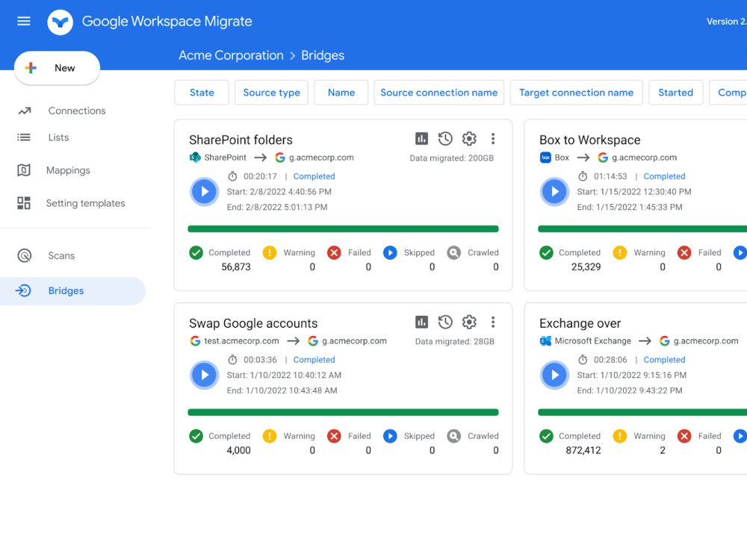The image size is (747, 560).
Task: Open the Target connection name filter
Action: [576, 93]
